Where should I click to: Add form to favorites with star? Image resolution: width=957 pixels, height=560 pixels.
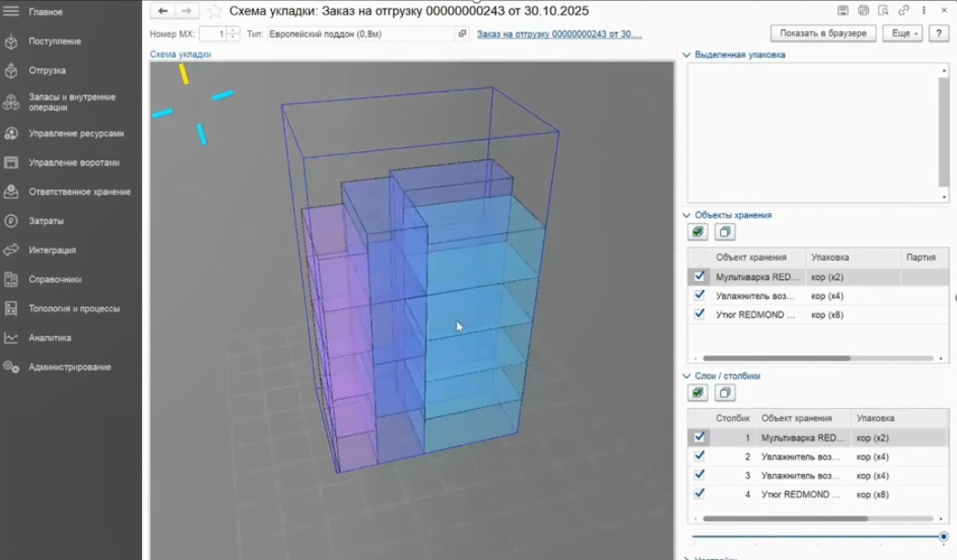[214, 11]
